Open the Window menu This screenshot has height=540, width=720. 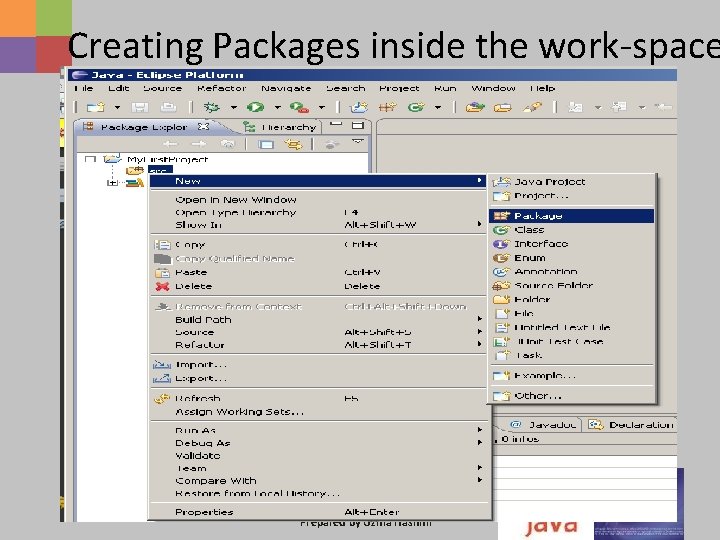(x=493, y=88)
